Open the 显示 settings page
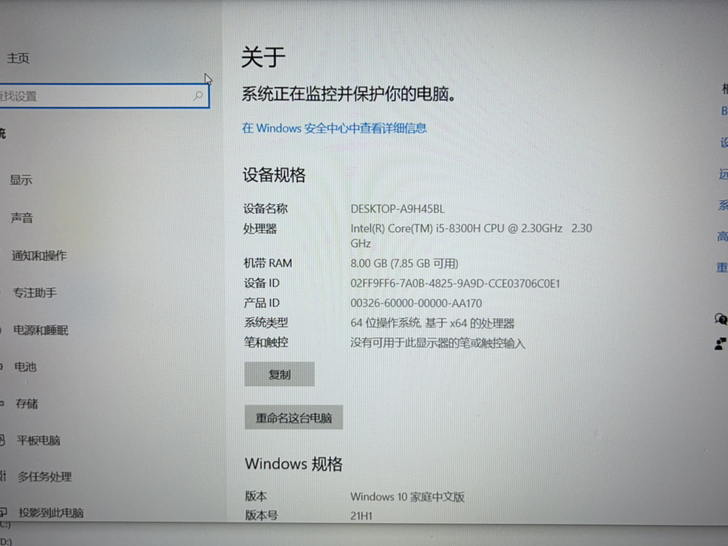This screenshot has width=728, height=546. (x=21, y=180)
